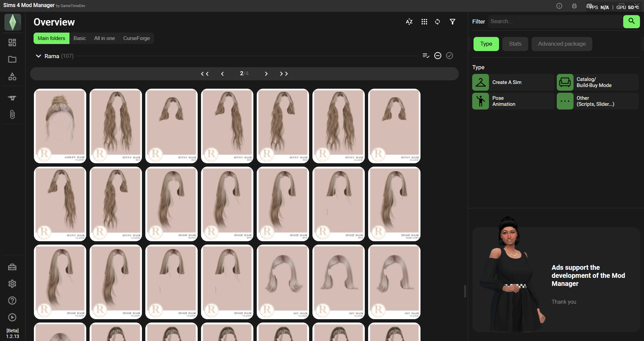Go to the next page
644x341 pixels.
point(266,74)
